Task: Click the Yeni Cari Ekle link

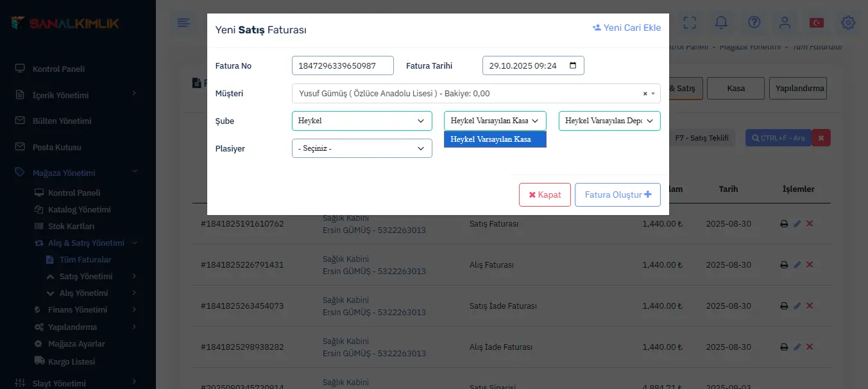Action: pyautogui.click(x=626, y=28)
